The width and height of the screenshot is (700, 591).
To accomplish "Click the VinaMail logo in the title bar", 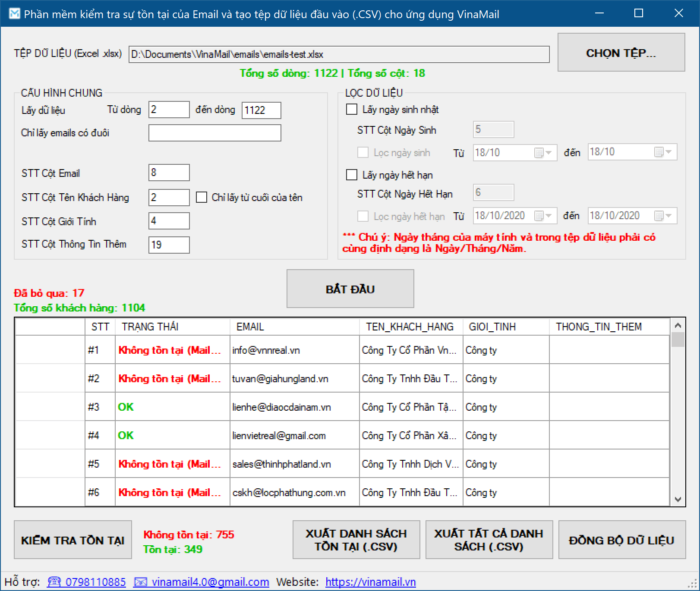I will coord(14,13).
